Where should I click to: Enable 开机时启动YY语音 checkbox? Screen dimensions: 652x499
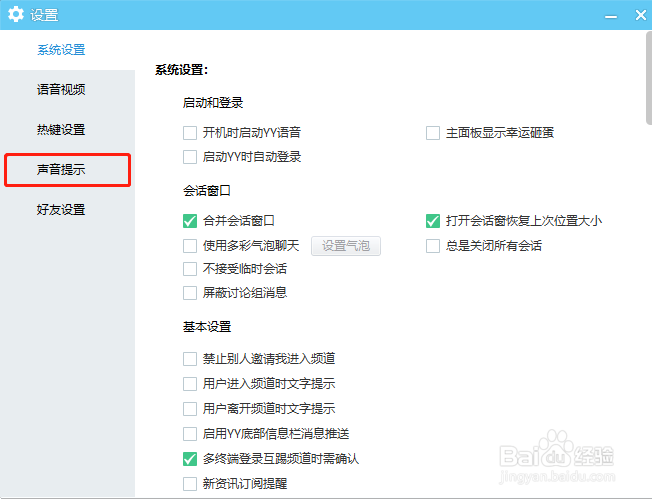190,133
